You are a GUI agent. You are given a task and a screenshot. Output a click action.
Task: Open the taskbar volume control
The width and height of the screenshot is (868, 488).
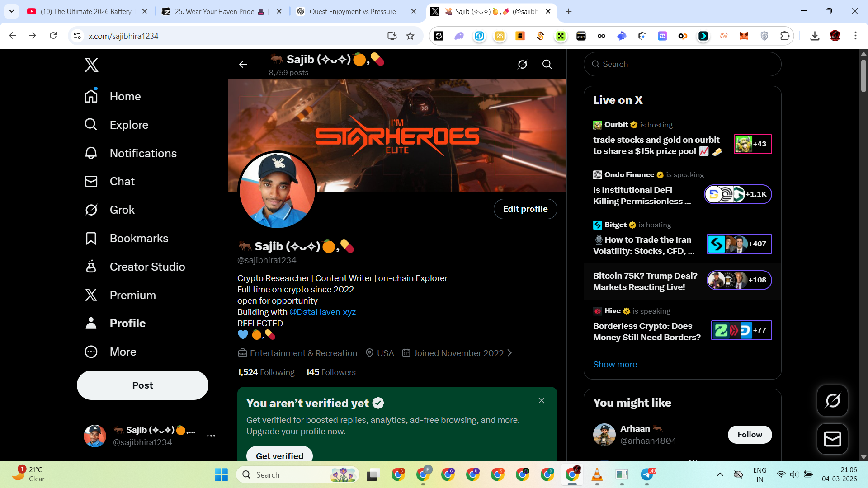pyautogui.click(x=794, y=474)
